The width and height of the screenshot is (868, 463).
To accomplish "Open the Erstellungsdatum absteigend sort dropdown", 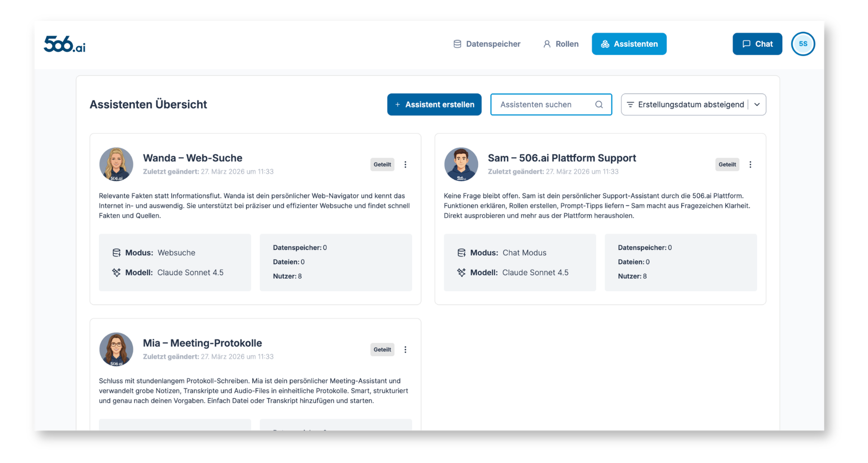I will 693,105.
